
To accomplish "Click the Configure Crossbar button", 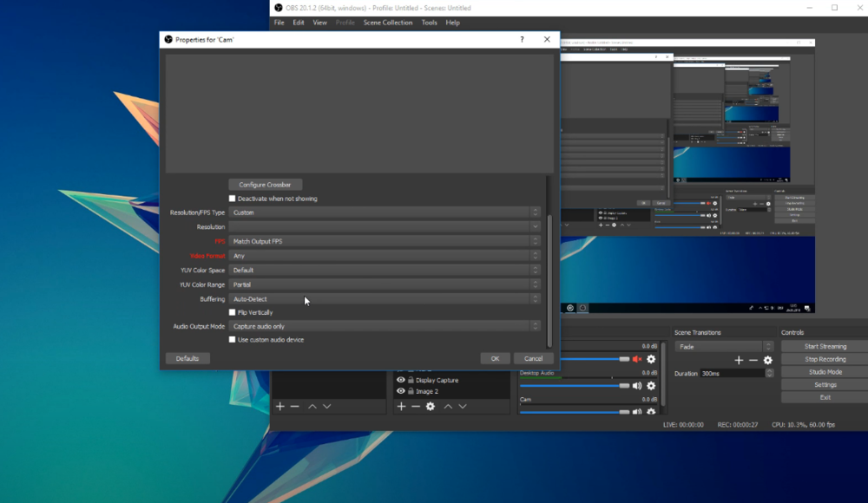I will (265, 185).
